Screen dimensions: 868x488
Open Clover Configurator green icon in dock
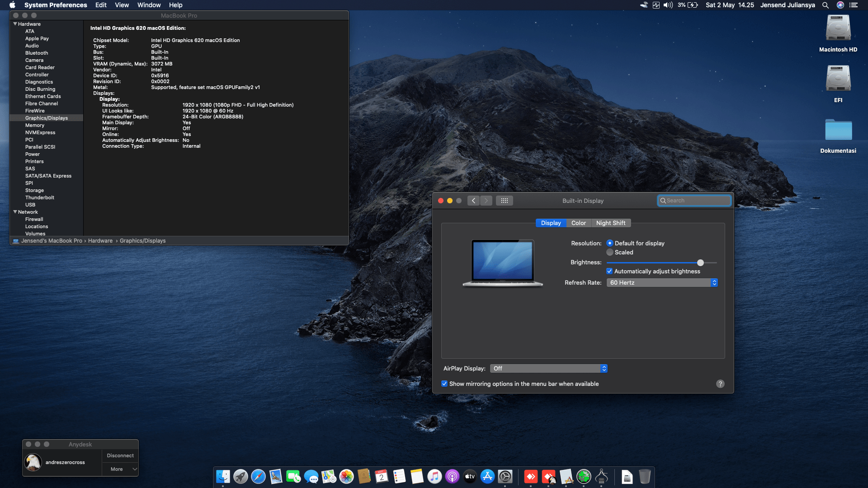click(x=584, y=476)
